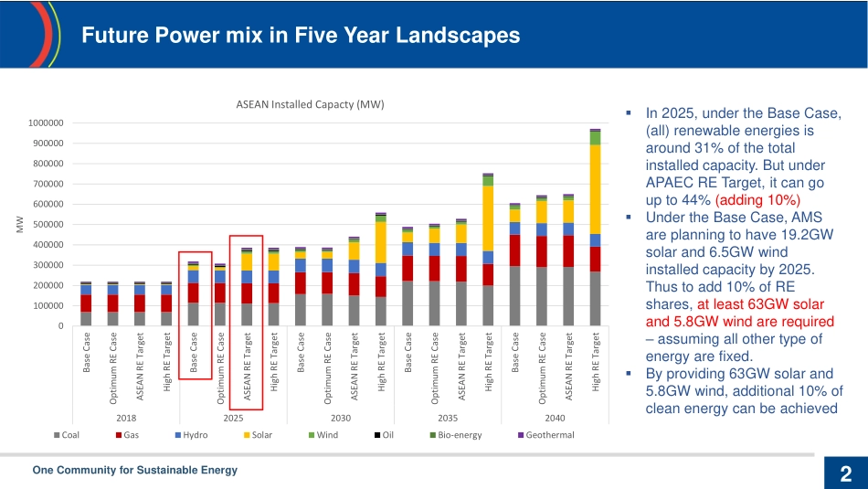Click footer text One Community for Sustainable Energy

pos(135,470)
